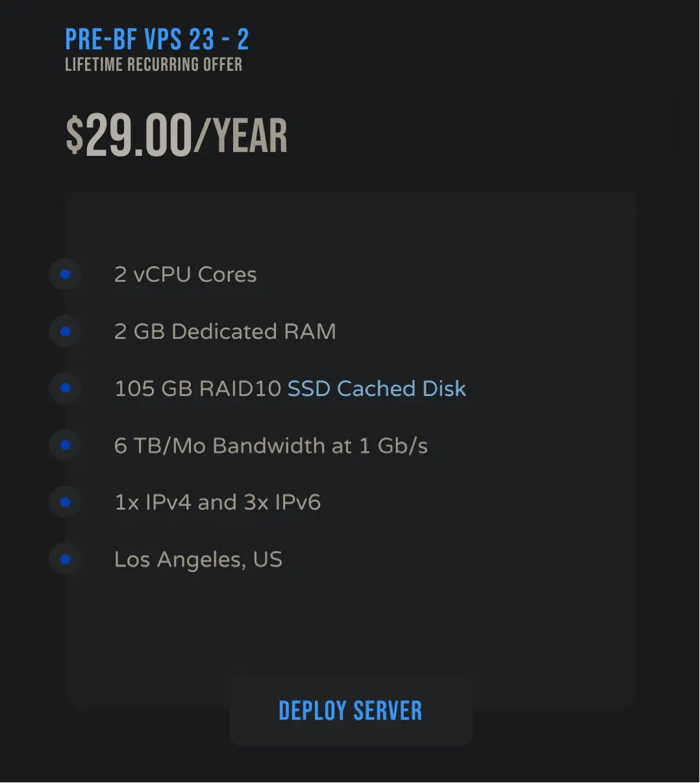The width and height of the screenshot is (700, 783).
Task: Click the PRE-BF VPS 23 - 2 title
Action: (x=157, y=40)
